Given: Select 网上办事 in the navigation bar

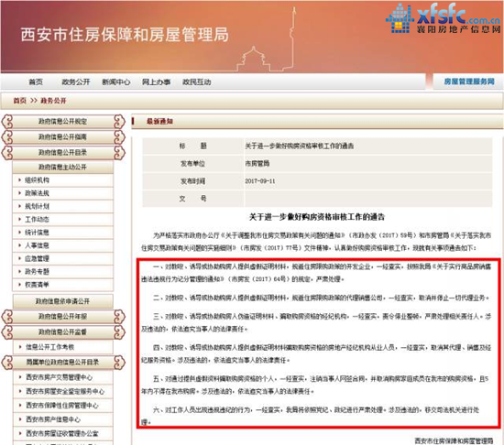Looking at the screenshot, I should tap(156, 81).
